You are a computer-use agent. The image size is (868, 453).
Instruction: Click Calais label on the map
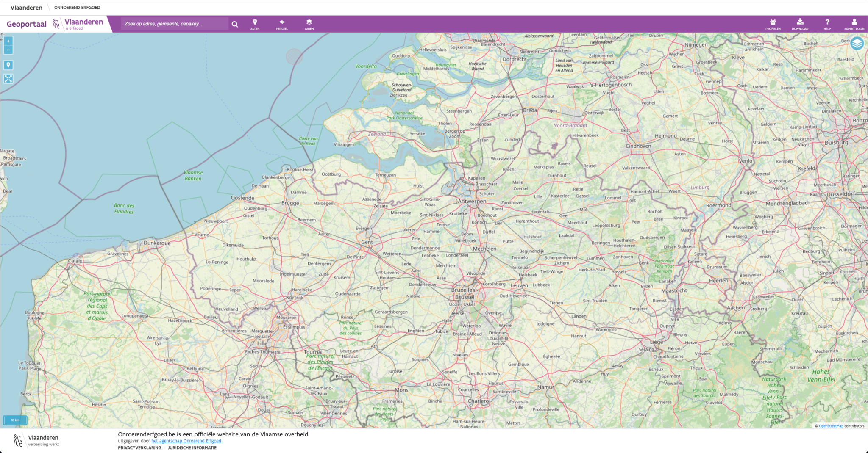pyautogui.click(x=75, y=261)
